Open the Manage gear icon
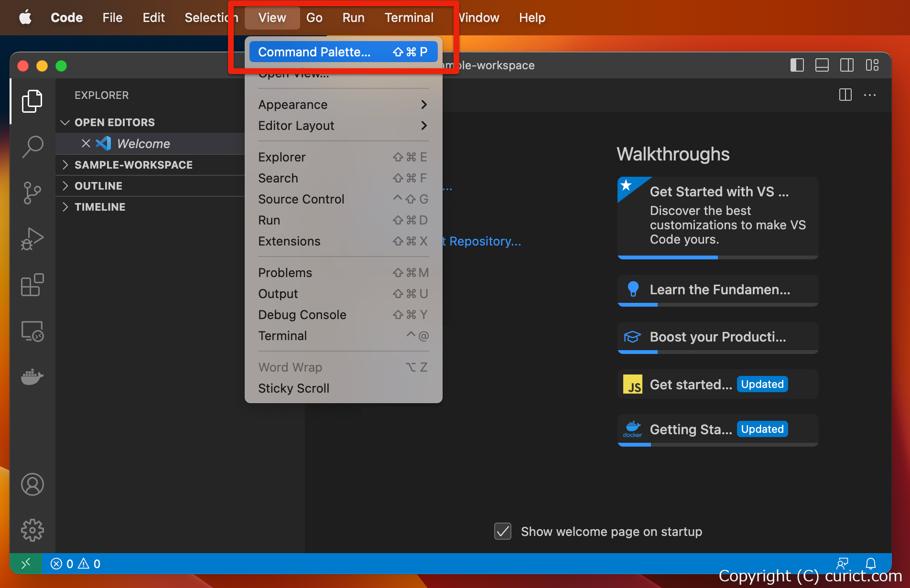This screenshot has height=588, width=910. click(32, 530)
